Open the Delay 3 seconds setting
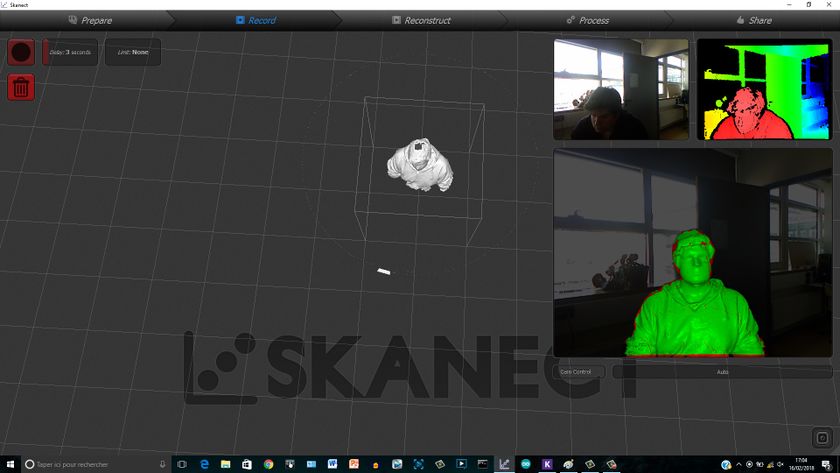The width and height of the screenshot is (840, 473). tap(70, 52)
